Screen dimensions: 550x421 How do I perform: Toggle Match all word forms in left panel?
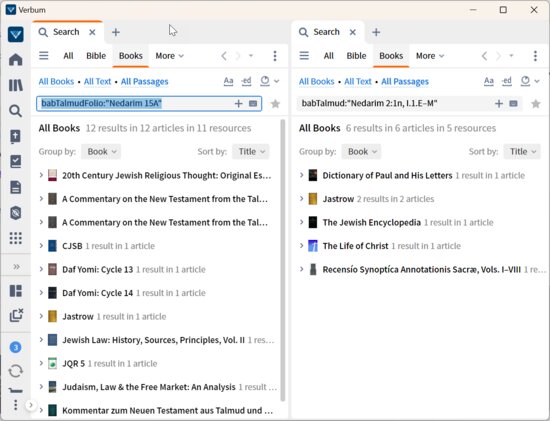tap(246, 81)
